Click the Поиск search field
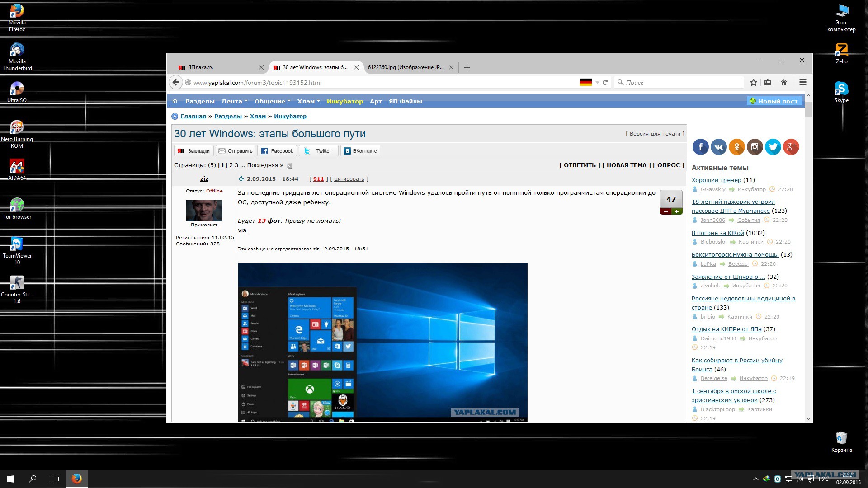The width and height of the screenshot is (868, 488). tap(680, 82)
